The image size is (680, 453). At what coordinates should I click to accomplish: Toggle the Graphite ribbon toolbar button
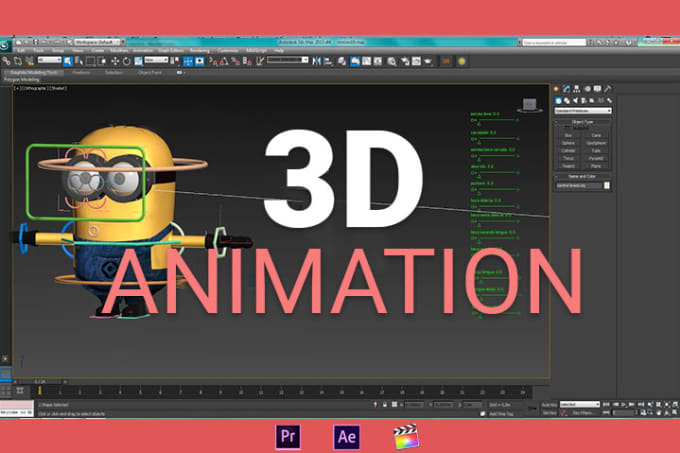(355, 62)
